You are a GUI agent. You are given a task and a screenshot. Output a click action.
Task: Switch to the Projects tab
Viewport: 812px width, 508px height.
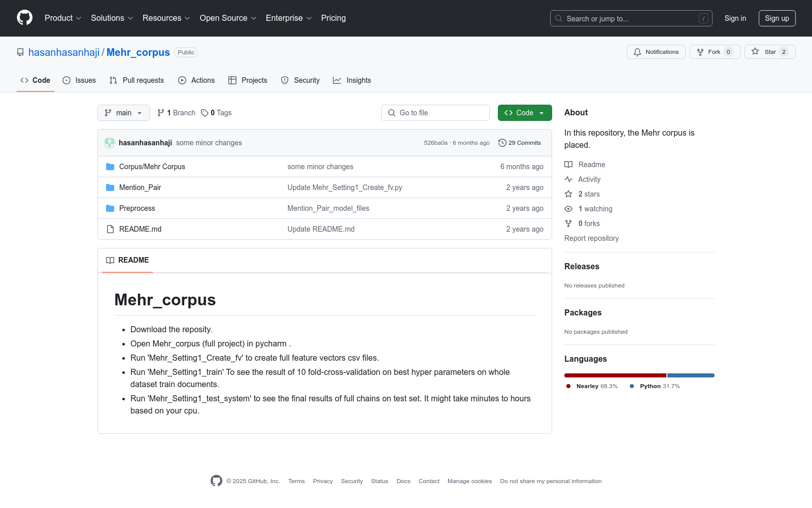(x=248, y=80)
